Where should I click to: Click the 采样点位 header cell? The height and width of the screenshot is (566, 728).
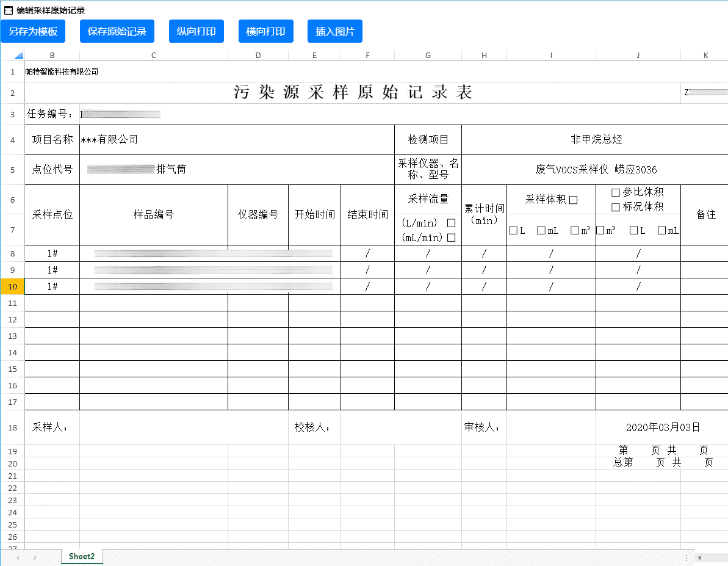[x=52, y=215]
